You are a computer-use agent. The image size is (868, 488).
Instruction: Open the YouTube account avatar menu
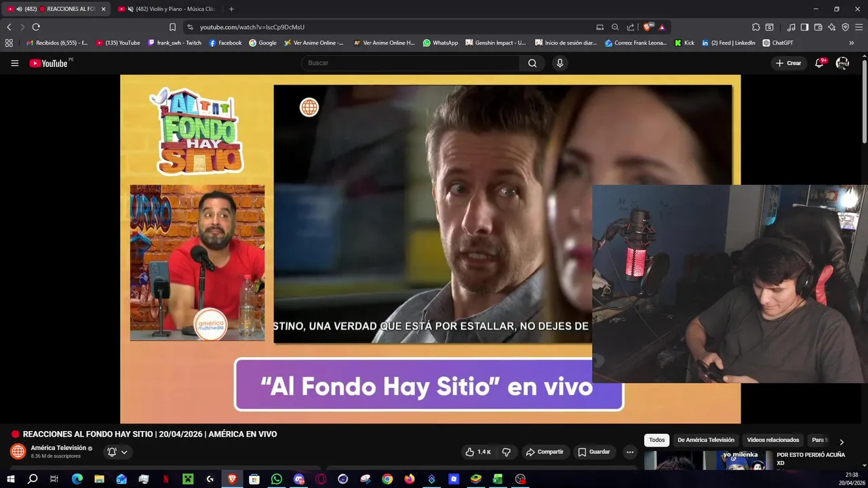coord(842,63)
